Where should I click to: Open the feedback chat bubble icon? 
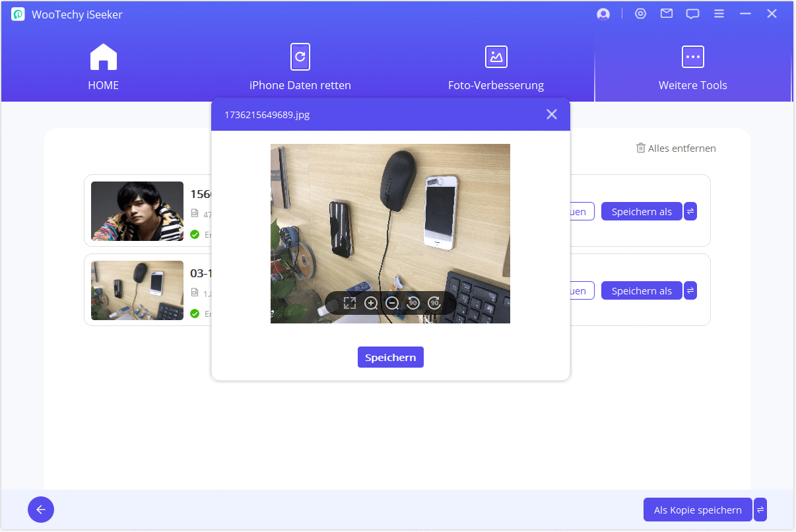point(692,14)
